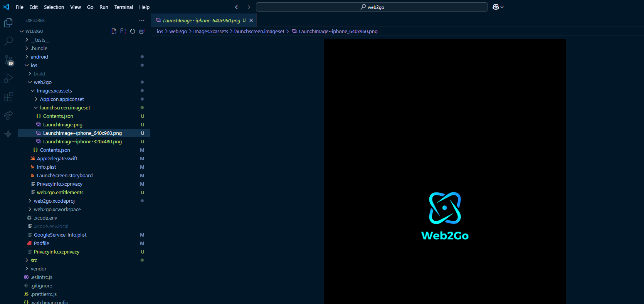Viewport: 644px width, 304px height.
Task: Click New Folder icon in Explorer header
Action: 123,31
